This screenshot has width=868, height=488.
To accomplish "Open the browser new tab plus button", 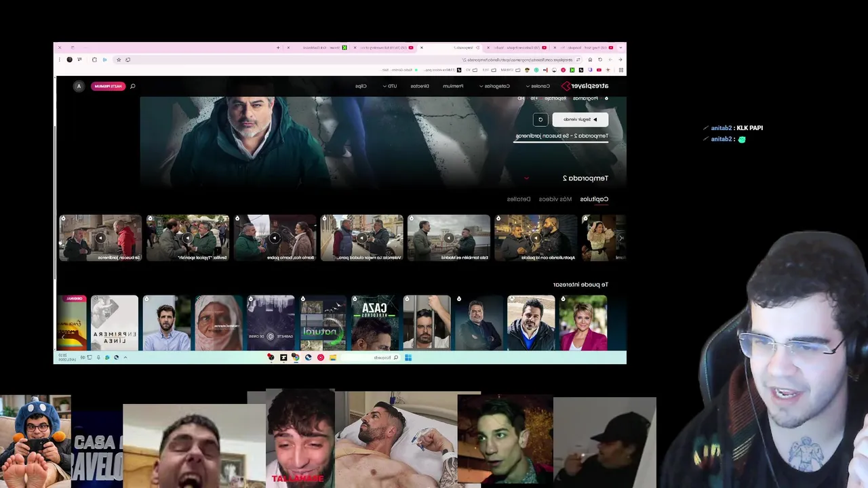I will [277, 47].
